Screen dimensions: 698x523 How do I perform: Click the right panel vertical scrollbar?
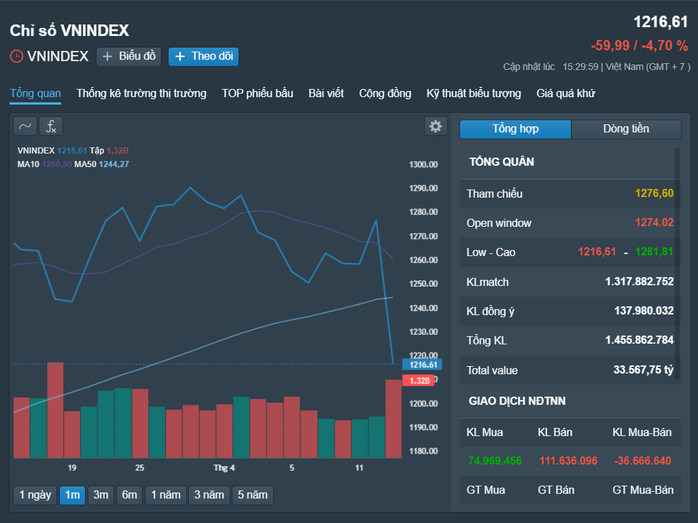coord(677,264)
